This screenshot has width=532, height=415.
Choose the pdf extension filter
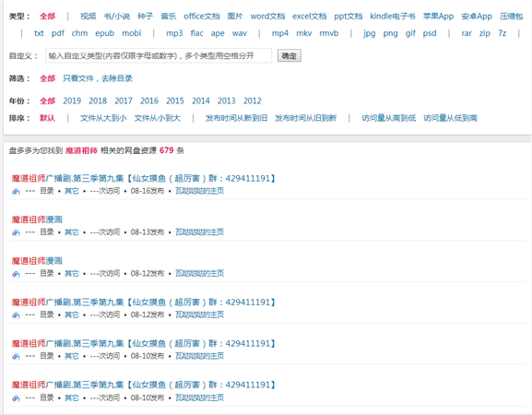(x=58, y=33)
